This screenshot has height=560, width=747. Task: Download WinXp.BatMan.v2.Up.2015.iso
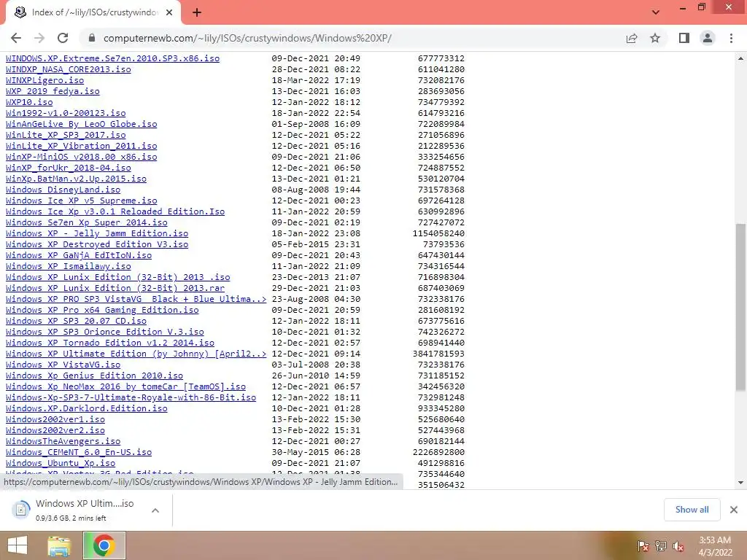(x=76, y=179)
